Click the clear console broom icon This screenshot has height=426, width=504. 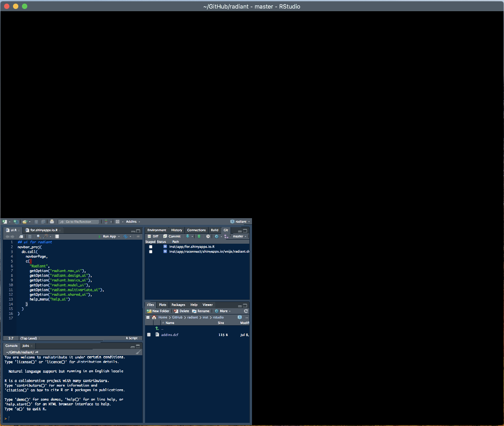139,352
